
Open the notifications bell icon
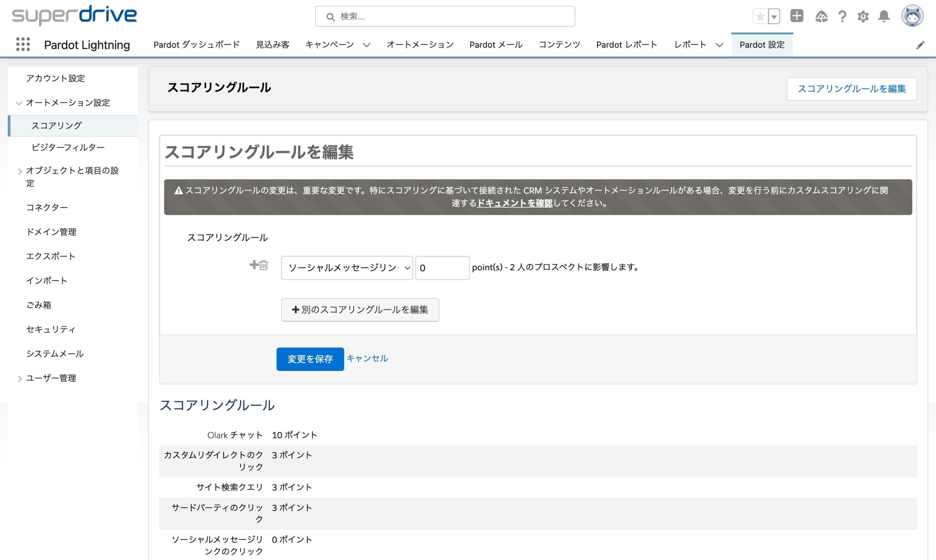[884, 16]
